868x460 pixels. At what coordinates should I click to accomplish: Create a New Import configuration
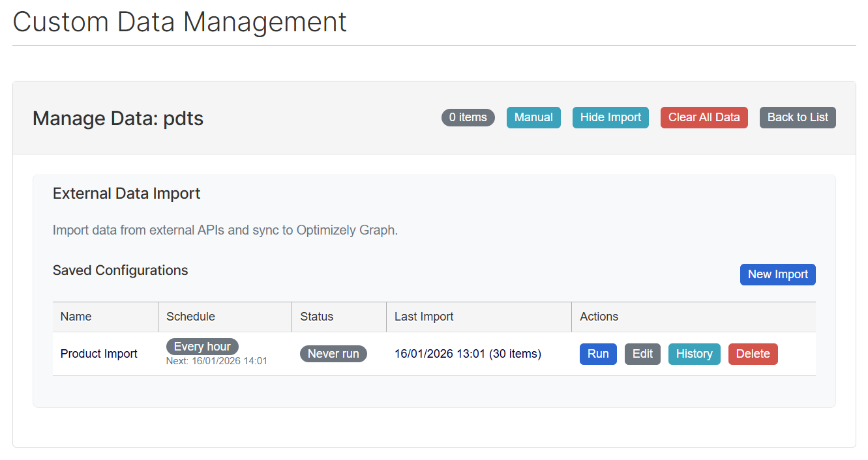pyautogui.click(x=777, y=274)
